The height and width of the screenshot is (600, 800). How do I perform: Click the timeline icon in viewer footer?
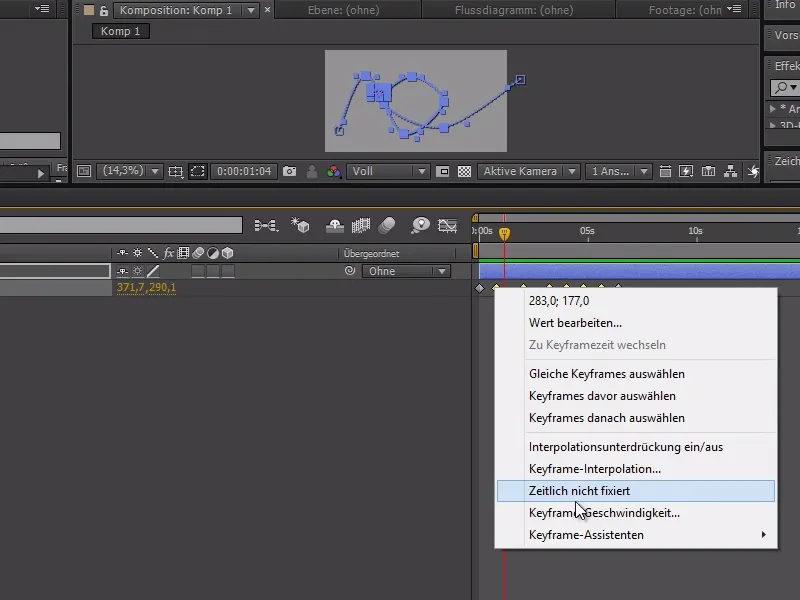(708, 171)
